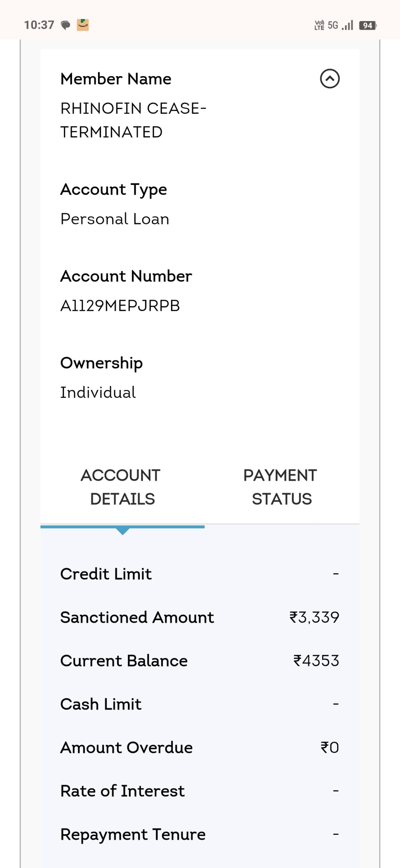Click the Individual ownership value
Viewport: 400px width, 868px height.
tap(98, 393)
